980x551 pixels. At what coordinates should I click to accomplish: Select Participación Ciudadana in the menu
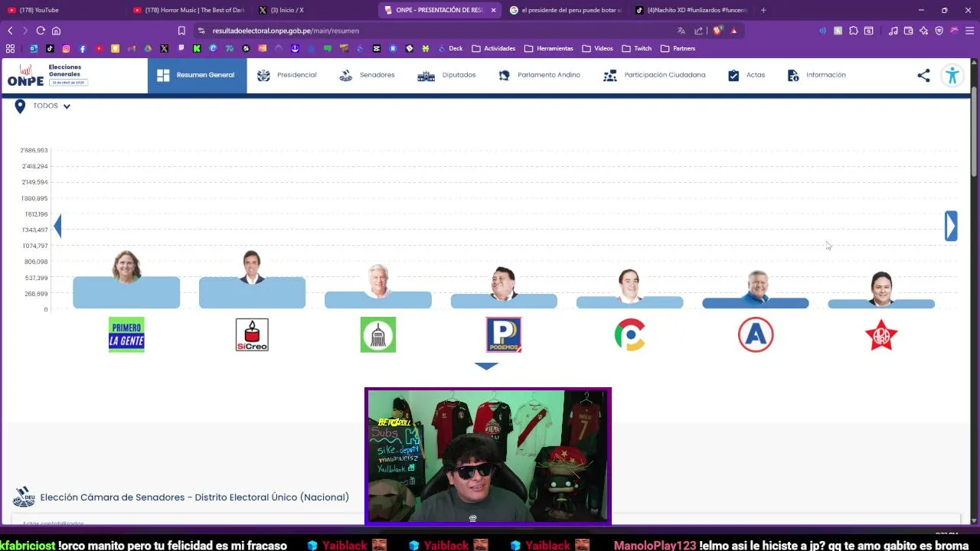tap(654, 75)
